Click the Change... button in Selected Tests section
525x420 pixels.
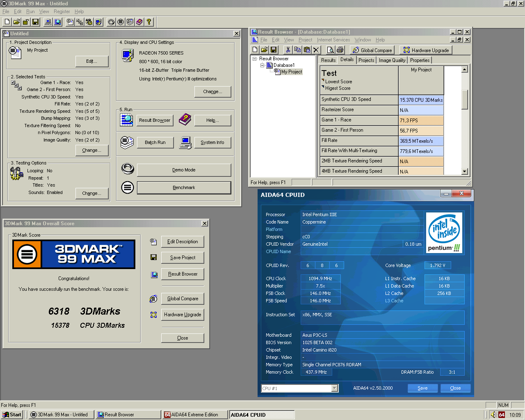point(91,150)
